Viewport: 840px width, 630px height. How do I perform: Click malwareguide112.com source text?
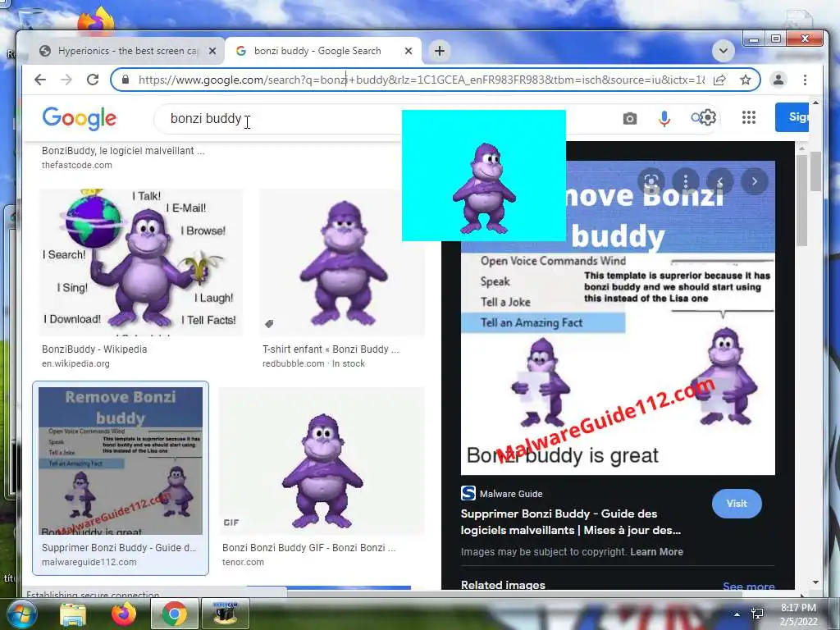[x=89, y=562]
